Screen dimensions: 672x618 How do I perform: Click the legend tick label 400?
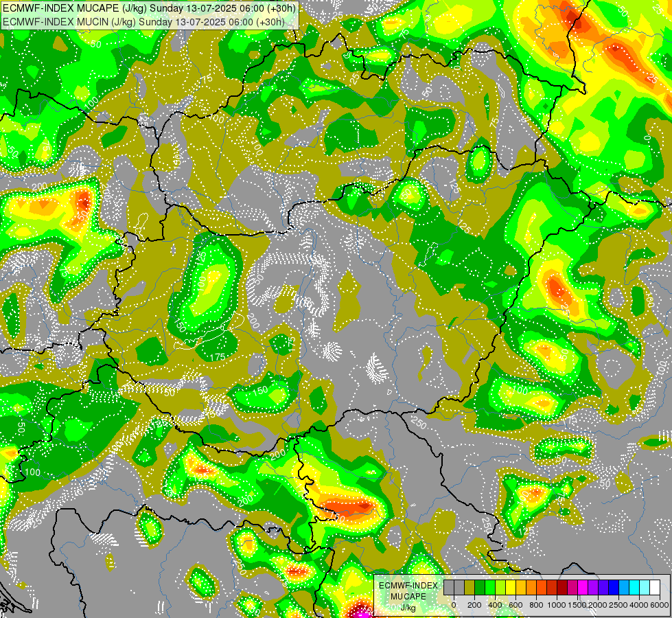(495, 605)
